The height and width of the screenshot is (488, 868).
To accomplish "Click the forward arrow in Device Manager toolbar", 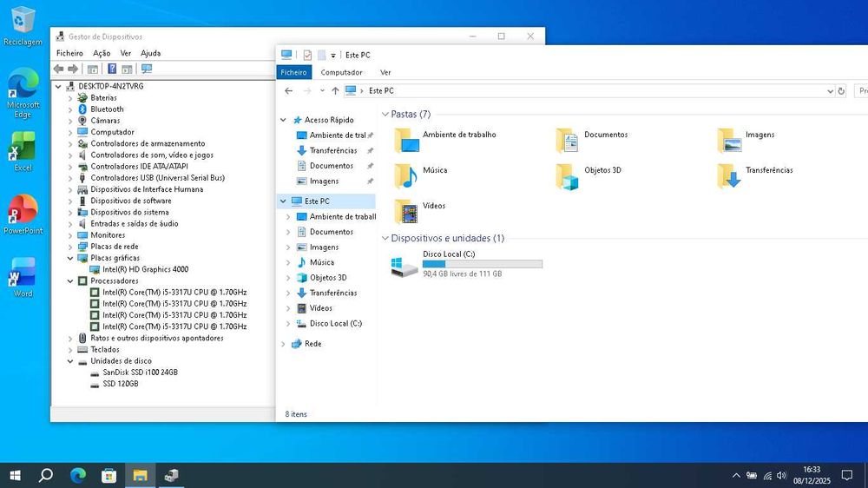I will pos(73,69).
